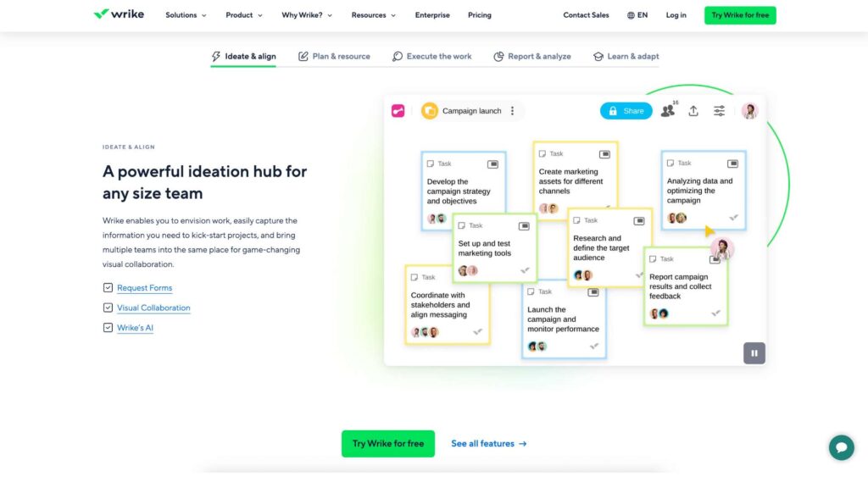This screenshot has width=868, height=488.
Task: Open the export/upload icon in the board toolbar
Action: [693, 110]
